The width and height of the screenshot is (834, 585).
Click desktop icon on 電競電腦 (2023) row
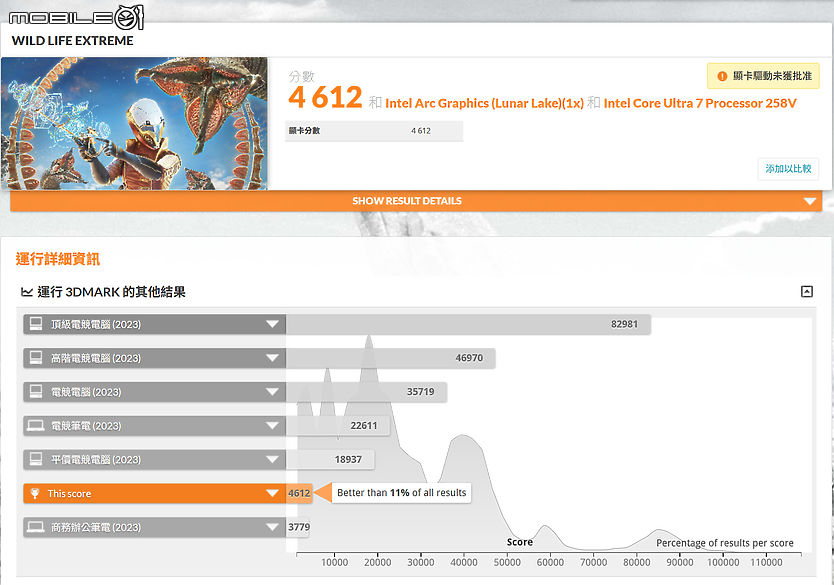click(x=36, y=391)
